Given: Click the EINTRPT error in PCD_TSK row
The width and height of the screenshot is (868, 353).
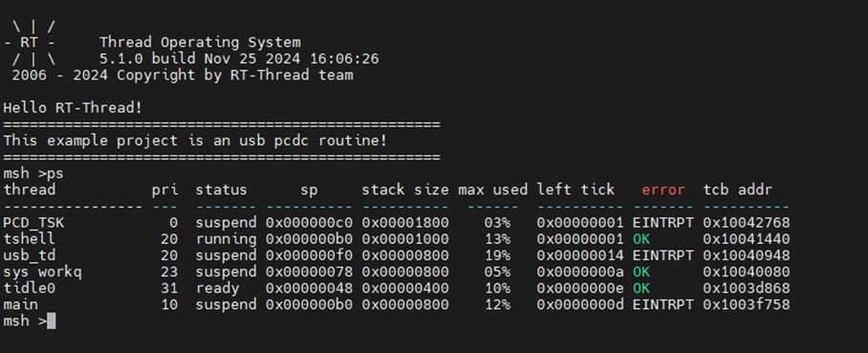Looking at the screenshot, I should (662, 223).
